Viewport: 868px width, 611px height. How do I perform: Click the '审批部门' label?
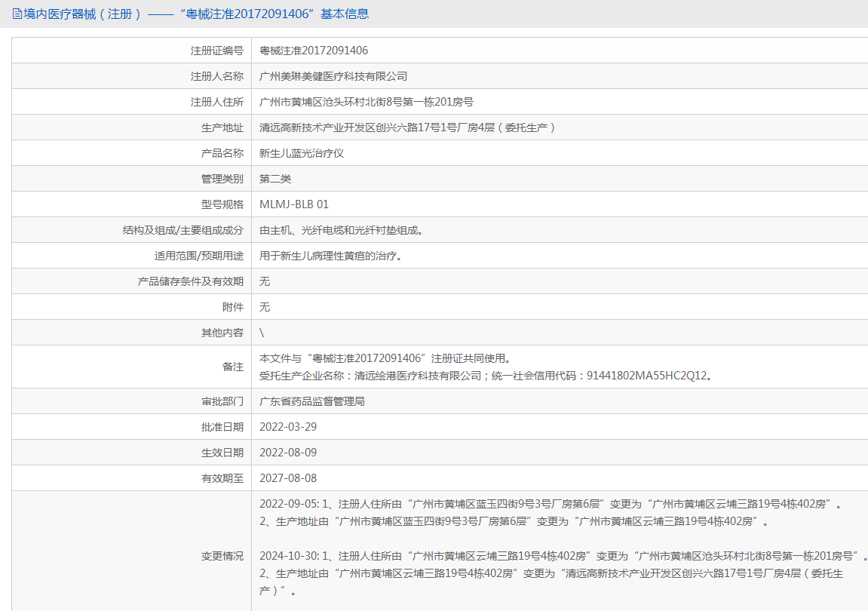[x=222, y=401]
